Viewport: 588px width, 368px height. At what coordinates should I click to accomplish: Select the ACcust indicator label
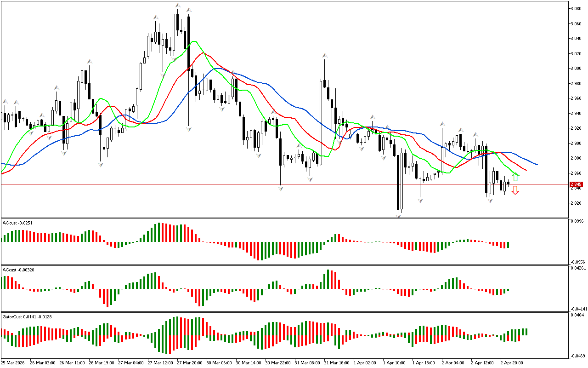click(17, 270)
